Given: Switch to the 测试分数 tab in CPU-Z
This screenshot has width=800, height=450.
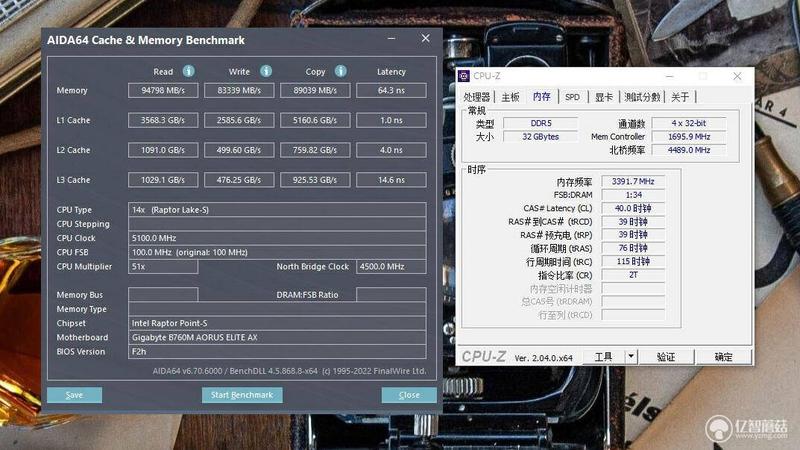Looking at the screenshot, I should tap(642, 97).
